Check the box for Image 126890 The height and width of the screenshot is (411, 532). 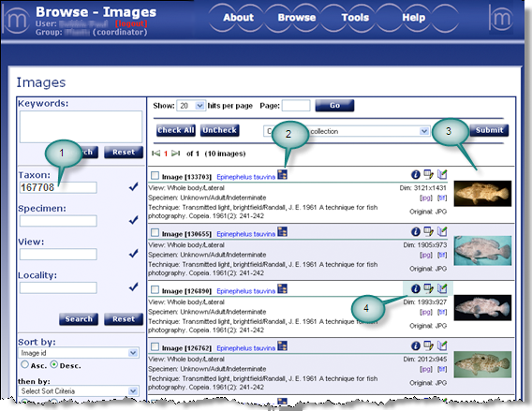[155, 289]
